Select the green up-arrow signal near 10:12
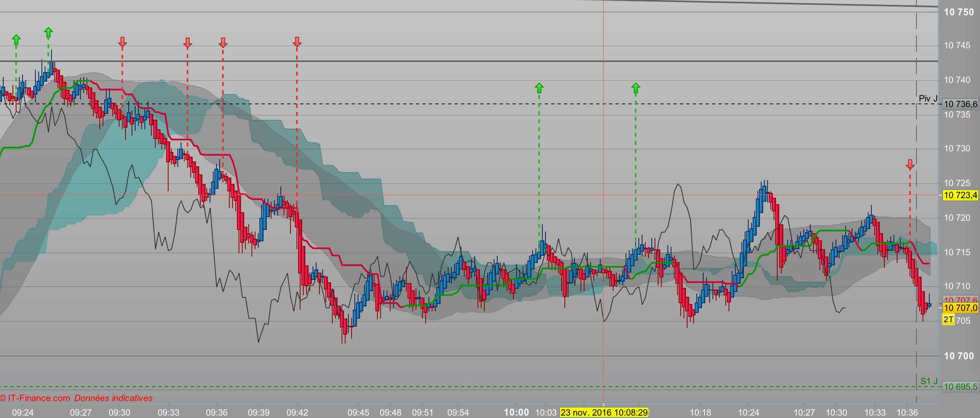Screen dimensions: 980x418 point(636,88)
